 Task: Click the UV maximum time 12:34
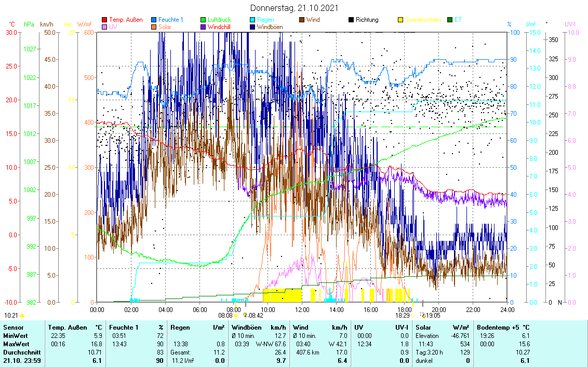click(x=365, y=344)
